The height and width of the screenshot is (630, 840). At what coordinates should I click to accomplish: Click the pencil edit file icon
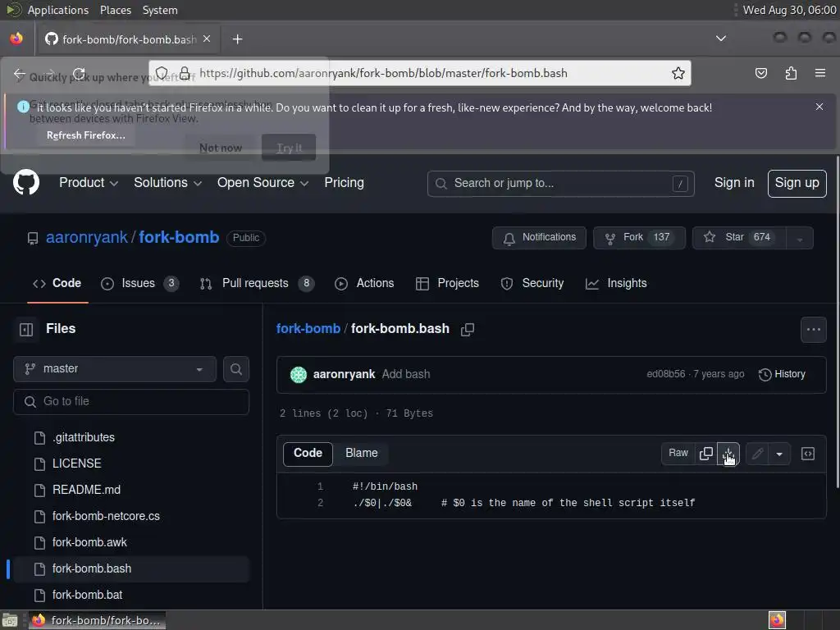point(757,454)
